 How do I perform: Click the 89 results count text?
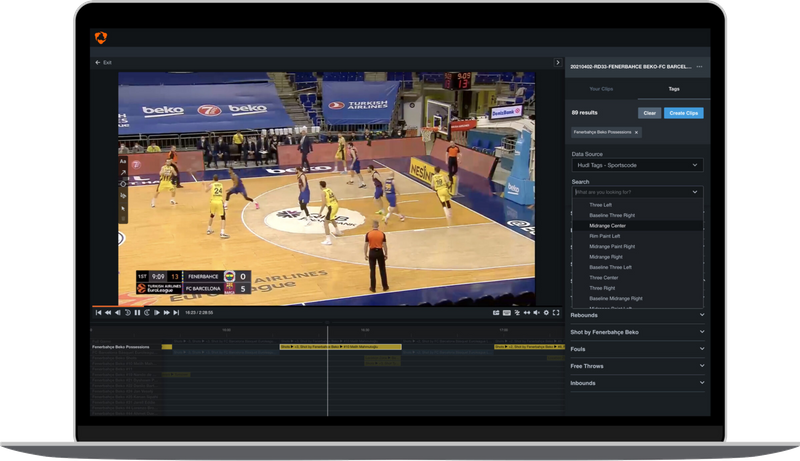pos(584,113)
